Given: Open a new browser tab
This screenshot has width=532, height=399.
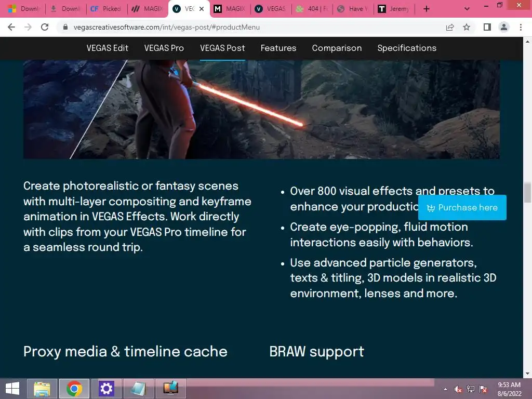Looking at the screenshot, I should pos(427,9).
